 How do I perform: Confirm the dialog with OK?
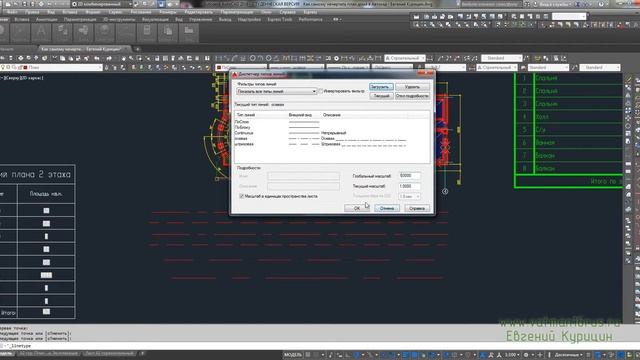point(356,208)
